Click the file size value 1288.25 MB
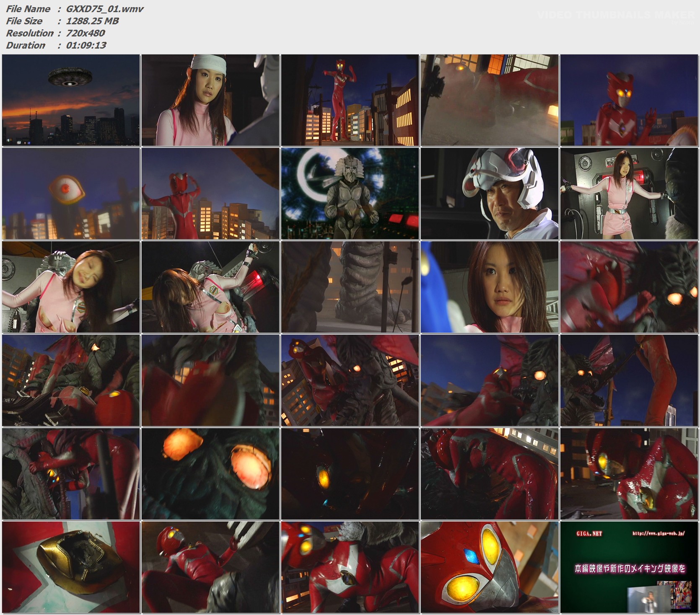This screenshot has height=615, width=700. 92,21
